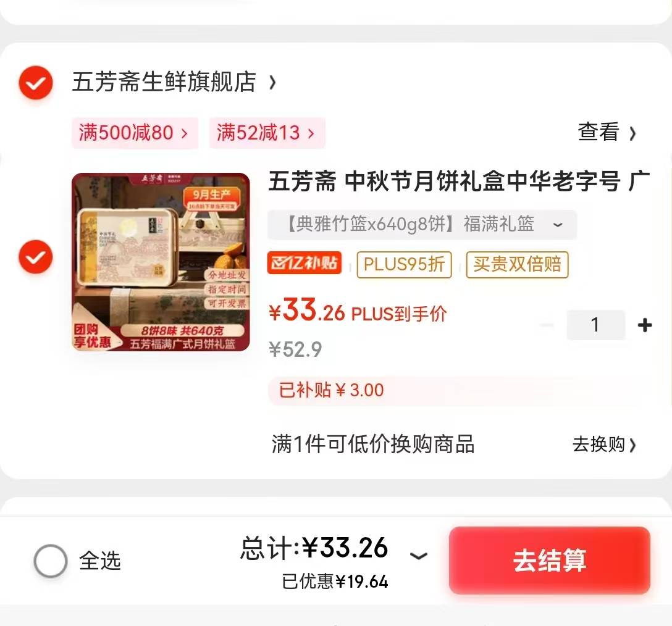Edit the quantity field showing 1
Viewport: 672px width, 626px height.
[x=595, y=325]
